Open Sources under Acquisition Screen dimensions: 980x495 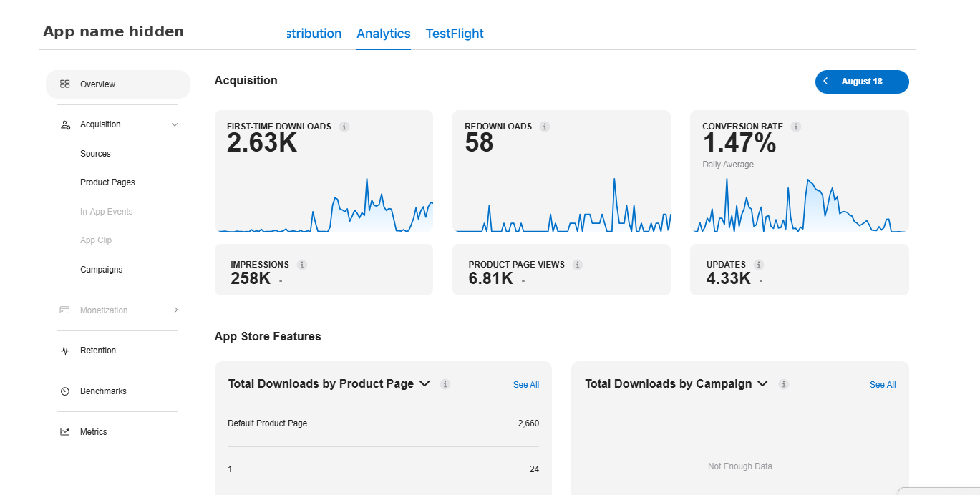(95, 154)
